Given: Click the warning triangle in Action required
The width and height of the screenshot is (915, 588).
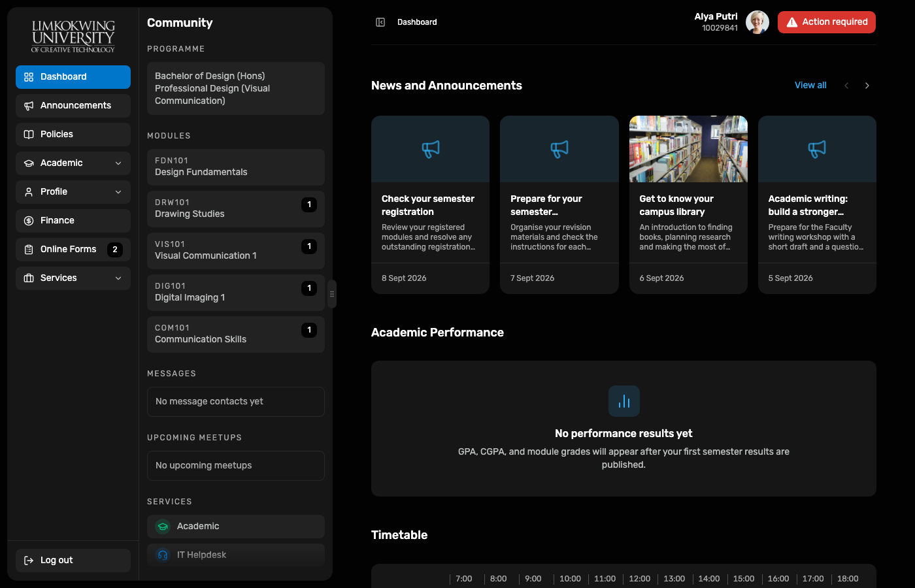Looking at the screenshot, I should coord(791,22).
